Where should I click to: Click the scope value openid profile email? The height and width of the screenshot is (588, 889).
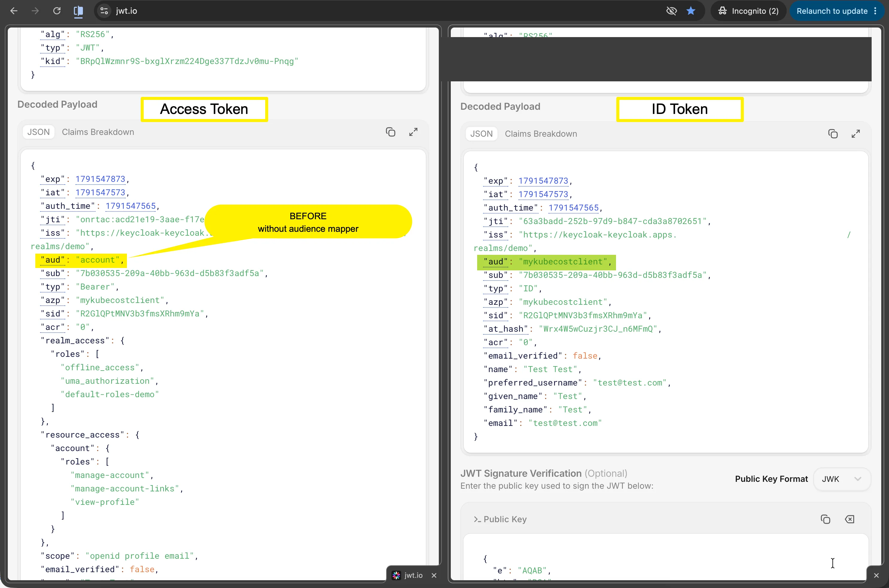[x=139, y=556]
